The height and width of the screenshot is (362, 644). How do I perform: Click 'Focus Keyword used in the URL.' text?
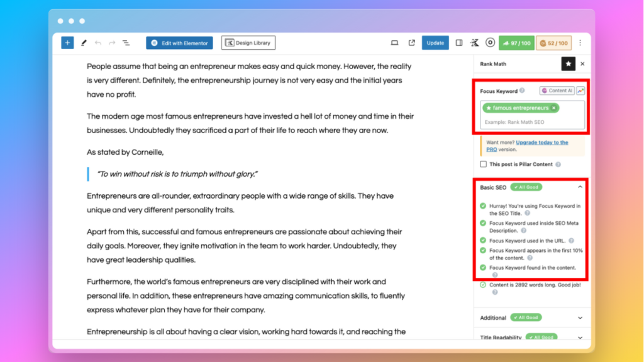click(x=528, y=241)
